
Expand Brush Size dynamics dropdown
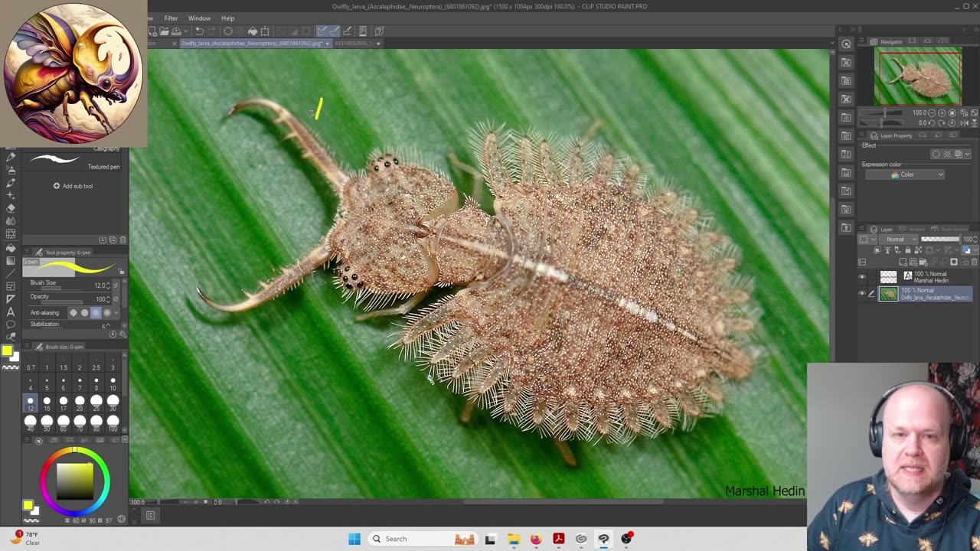pos(116,285)
